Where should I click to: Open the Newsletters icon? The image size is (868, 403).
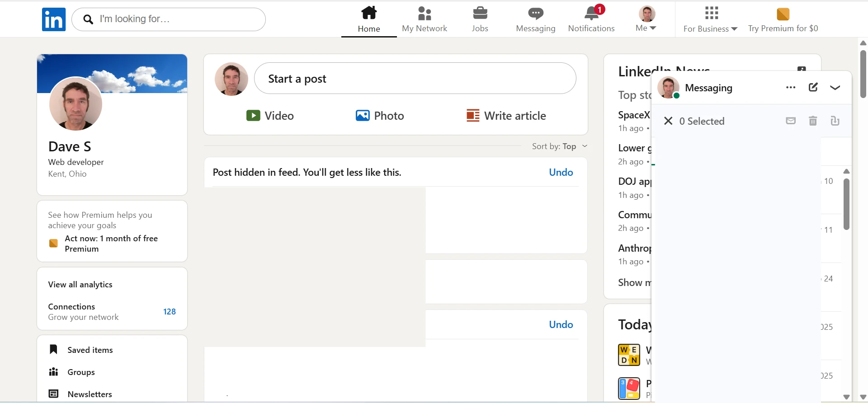53,394
